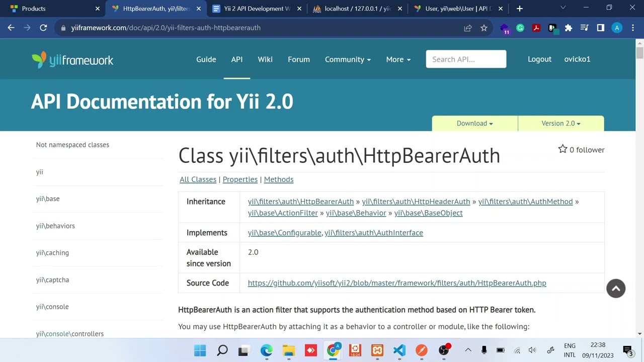Launch Microsoft Edge from the taskbar
This screenshot has height=362, width=644.
click(x=266, y=350)
